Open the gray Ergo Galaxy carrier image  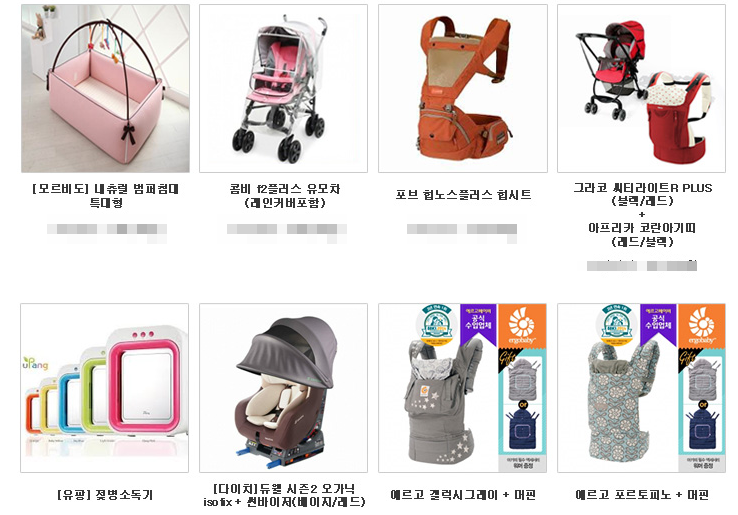[463, 388]
